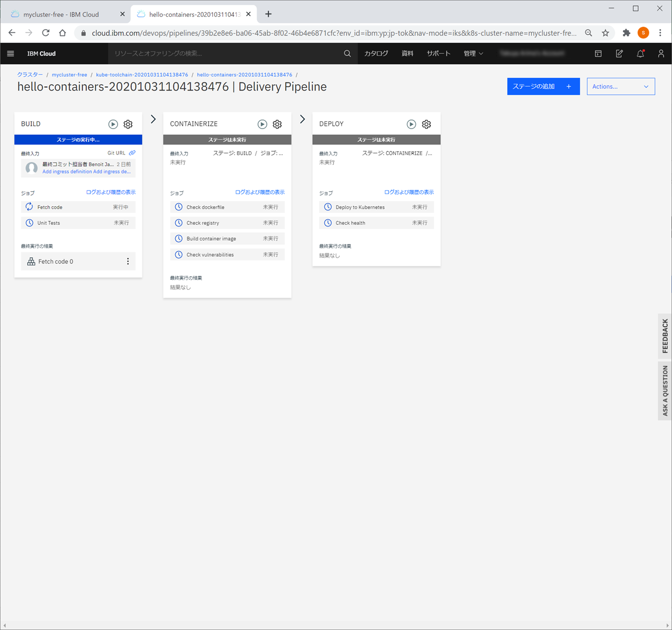This screenshot has height=630, width=672.
Task: Click arrow between CONTAINERIZE and DEPLOY
Action: (302, 120)
